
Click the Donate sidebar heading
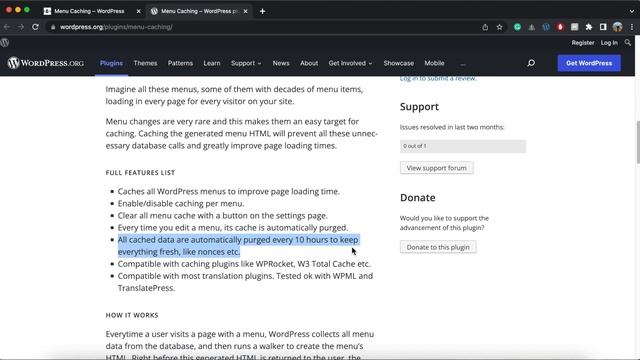[418, 198]
